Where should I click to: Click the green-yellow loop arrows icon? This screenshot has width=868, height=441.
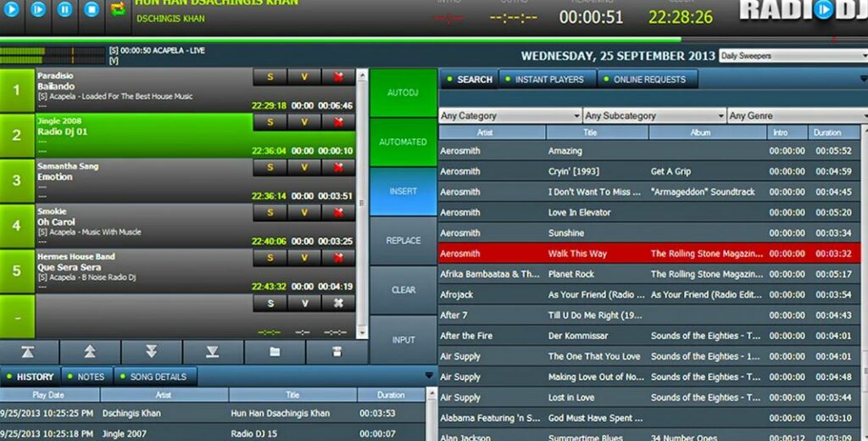[x=118, y=9]
